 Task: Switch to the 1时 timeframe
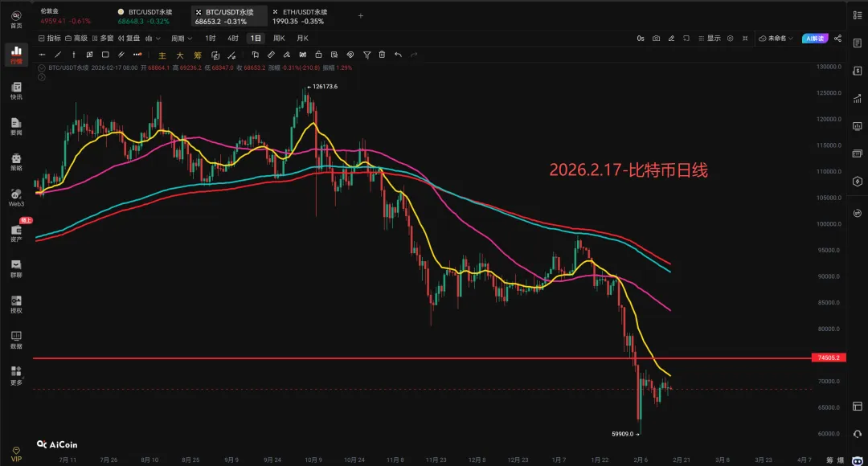(x=211, y=39)
